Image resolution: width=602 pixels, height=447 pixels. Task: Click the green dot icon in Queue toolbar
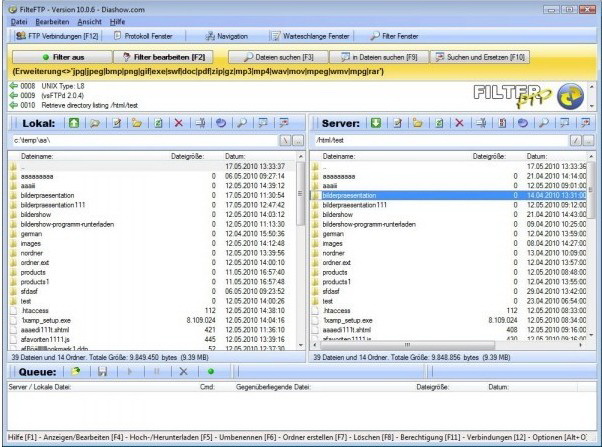click(211, 371)
